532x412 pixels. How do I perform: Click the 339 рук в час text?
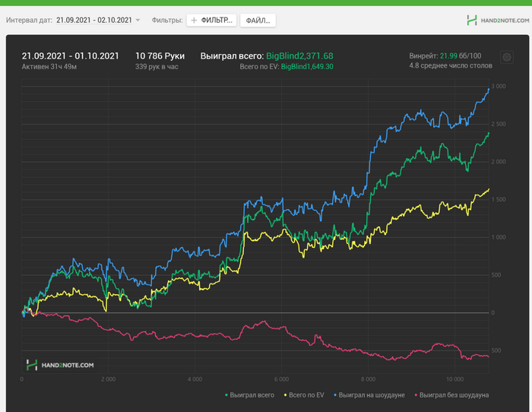(x=157, y=67)
